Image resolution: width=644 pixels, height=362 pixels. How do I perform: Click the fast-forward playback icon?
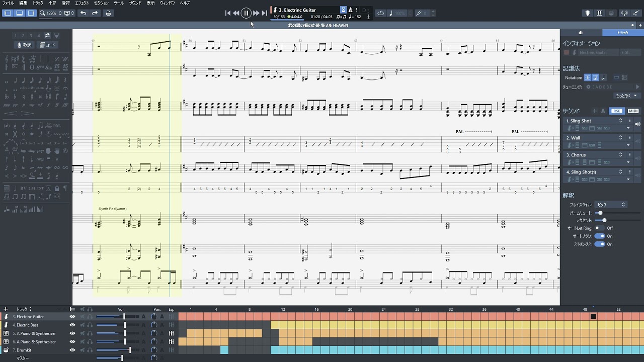click(256, 13)
